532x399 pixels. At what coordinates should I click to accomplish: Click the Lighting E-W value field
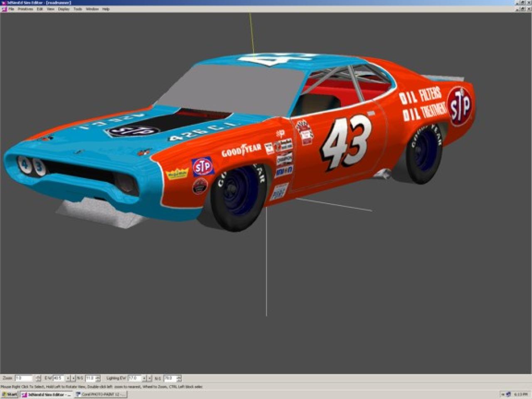[x=134, y=378]
